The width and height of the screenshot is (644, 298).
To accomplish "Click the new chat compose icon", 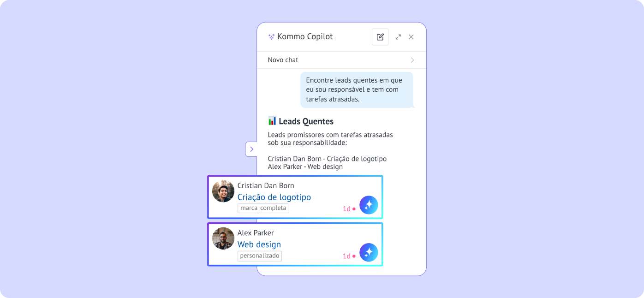I will pyautogui.click(x=380, y=37).
